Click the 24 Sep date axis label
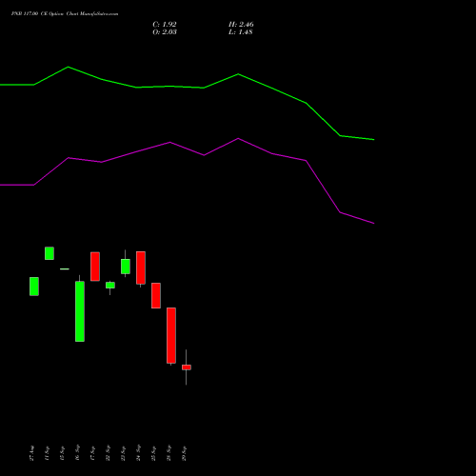476x476 pixels. (x=138, y=453)
